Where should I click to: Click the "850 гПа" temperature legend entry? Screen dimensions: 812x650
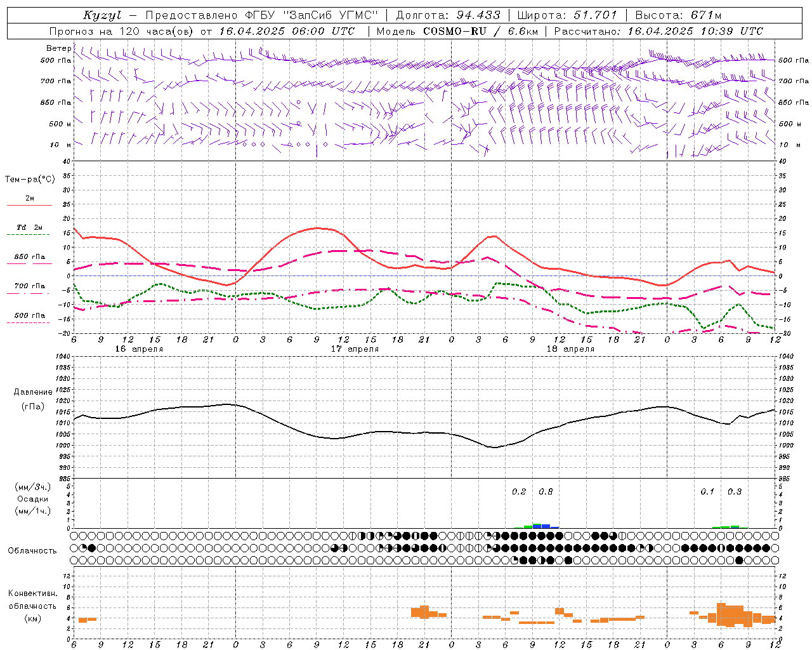29,257
